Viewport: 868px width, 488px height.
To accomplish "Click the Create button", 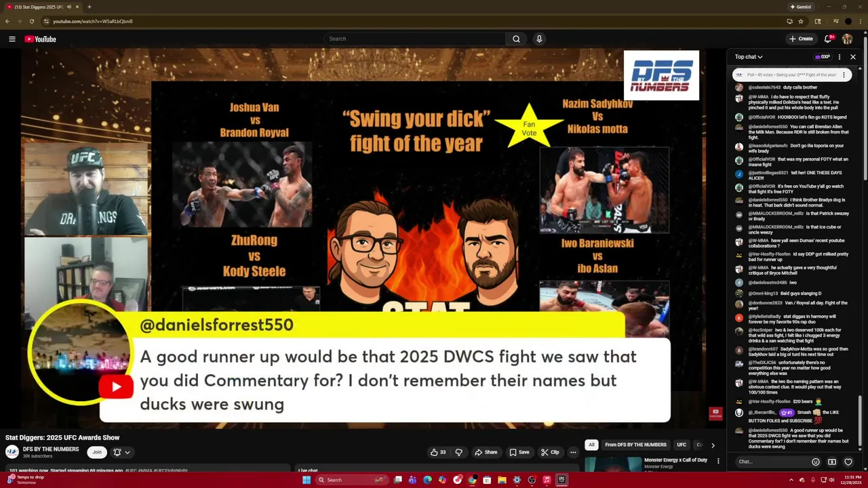I will tap(801, 39).
